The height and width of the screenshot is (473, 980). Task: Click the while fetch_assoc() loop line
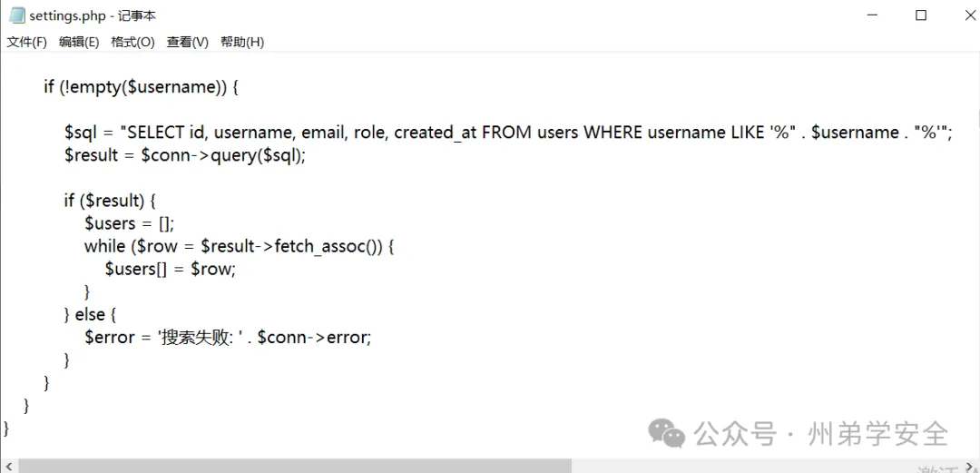240,246
